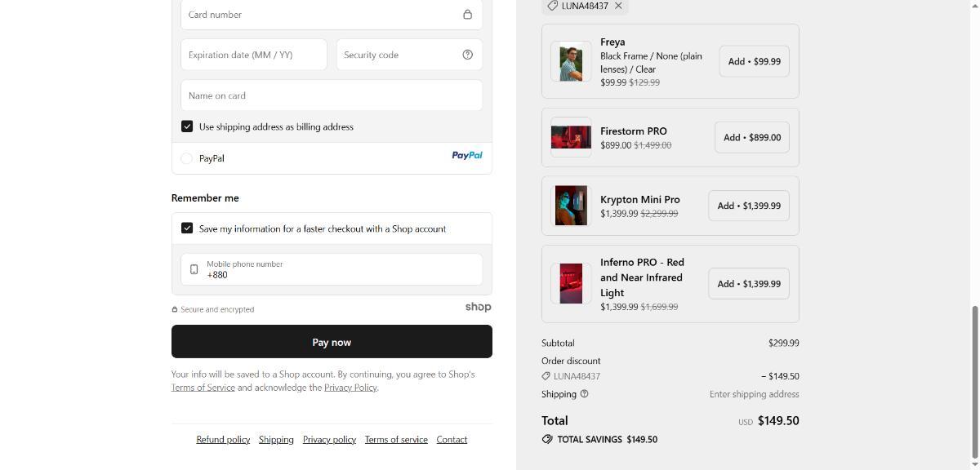The image size is (980, 470).
Task: Open the Firestorm PRO product thumbnail
Action: 571,137
